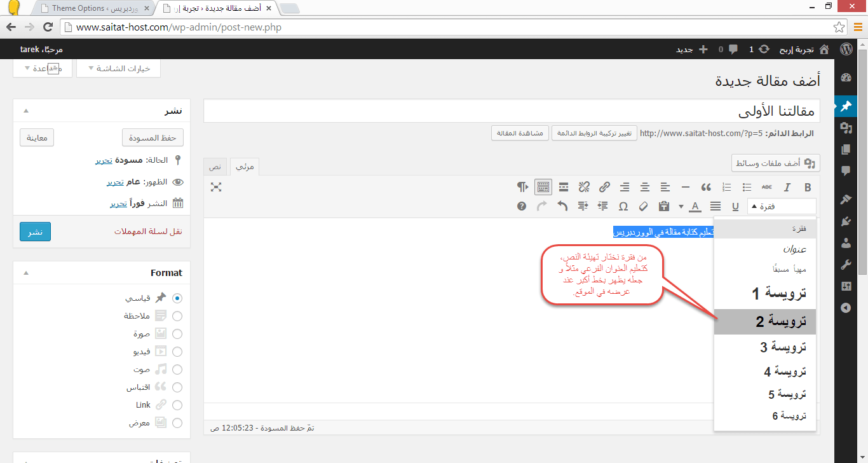Select the صوت post format radio
Viewport: 868px width, 463px height.
coord(177,369)
